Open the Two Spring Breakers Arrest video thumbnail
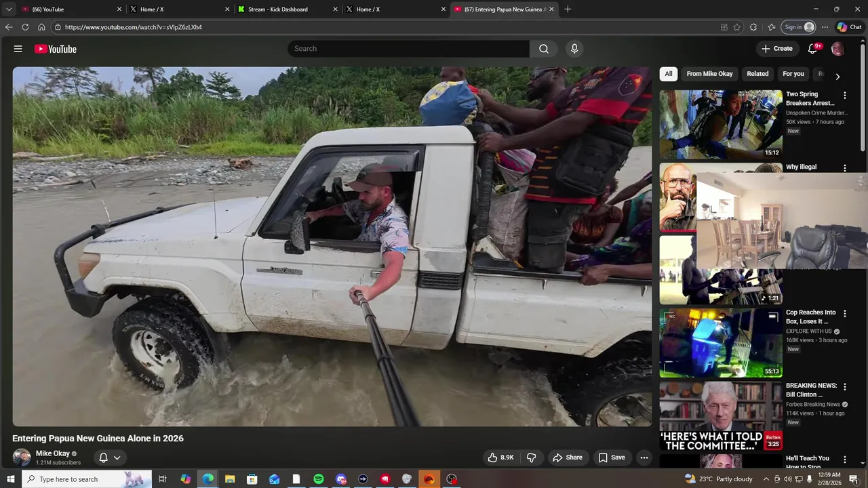The image size is (868, 488). click(x=721, y=124)
